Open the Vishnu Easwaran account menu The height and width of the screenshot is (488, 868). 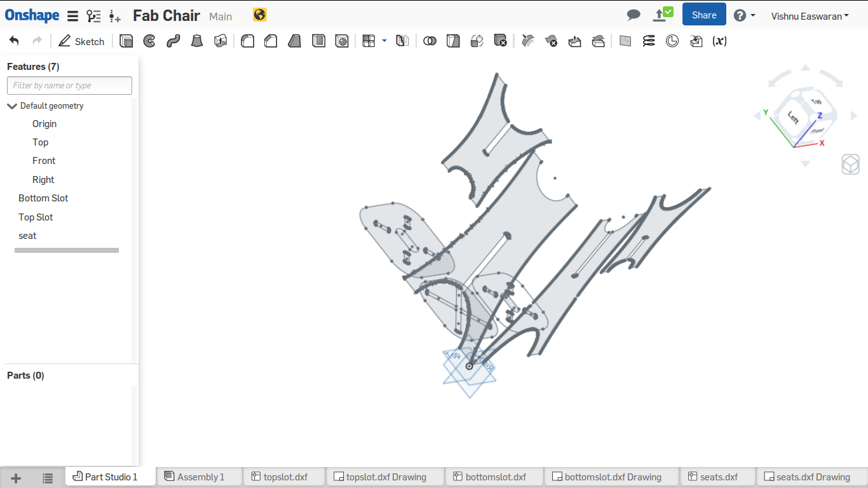[810, 16]
